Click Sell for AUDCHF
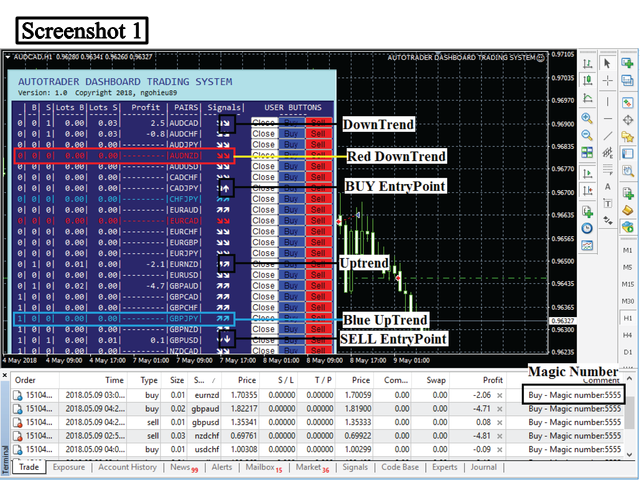Screen dimensions: 640x480 [x=318, y=133]
